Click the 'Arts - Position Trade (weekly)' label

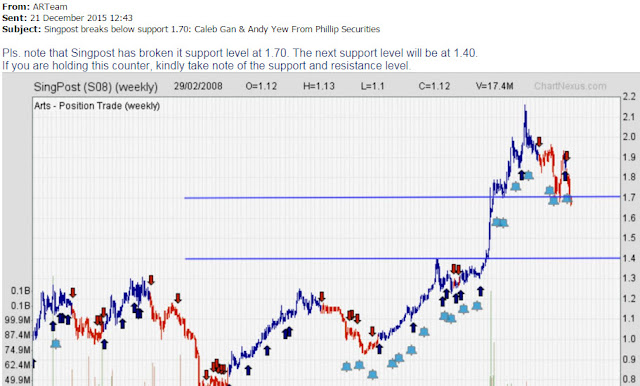click(x=97, y=106)
